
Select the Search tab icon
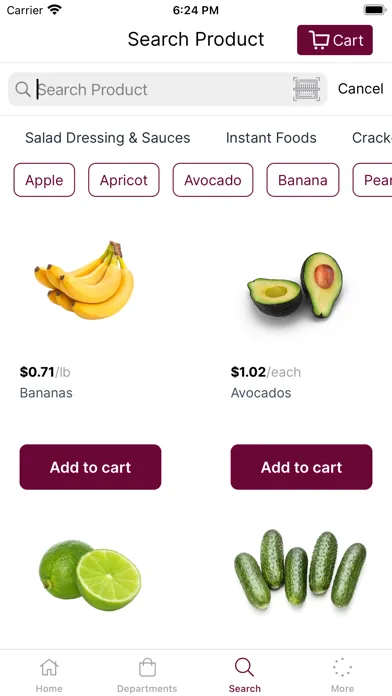tap(244, 668)
